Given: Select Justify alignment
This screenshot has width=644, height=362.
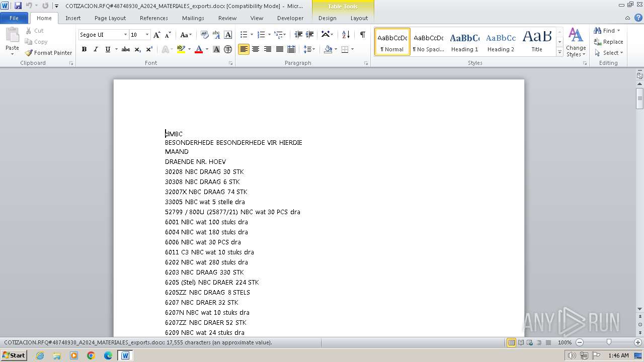Looking at the screenshot, I should coord(279,49).
